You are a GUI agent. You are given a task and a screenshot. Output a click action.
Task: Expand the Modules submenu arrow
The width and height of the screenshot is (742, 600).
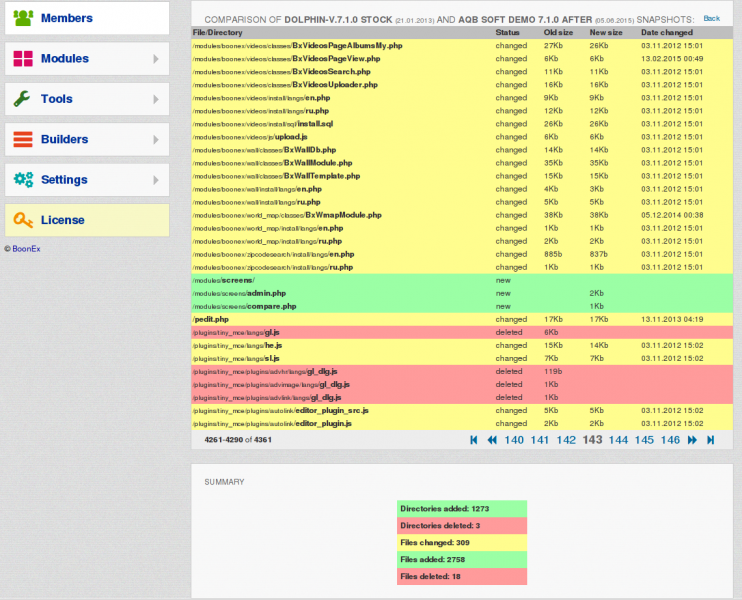pyautogui.click(x=156, y=59)
